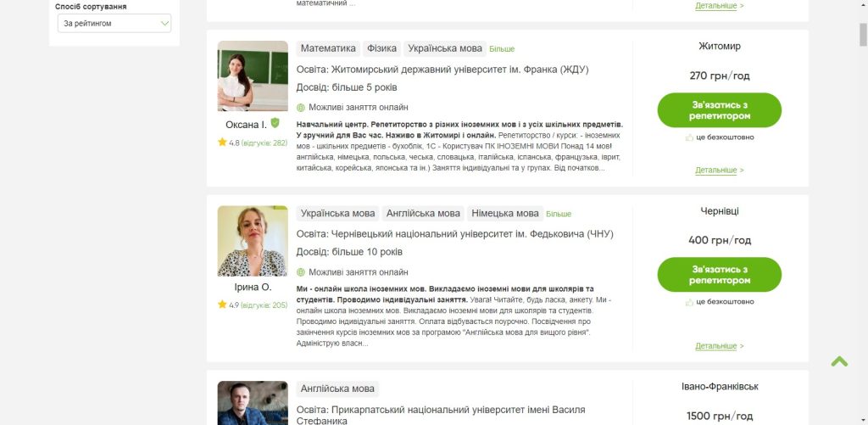Click the green scroll-to-top arrow icon
The width and height of the screenshot is (868, 425).
(839, 362)
